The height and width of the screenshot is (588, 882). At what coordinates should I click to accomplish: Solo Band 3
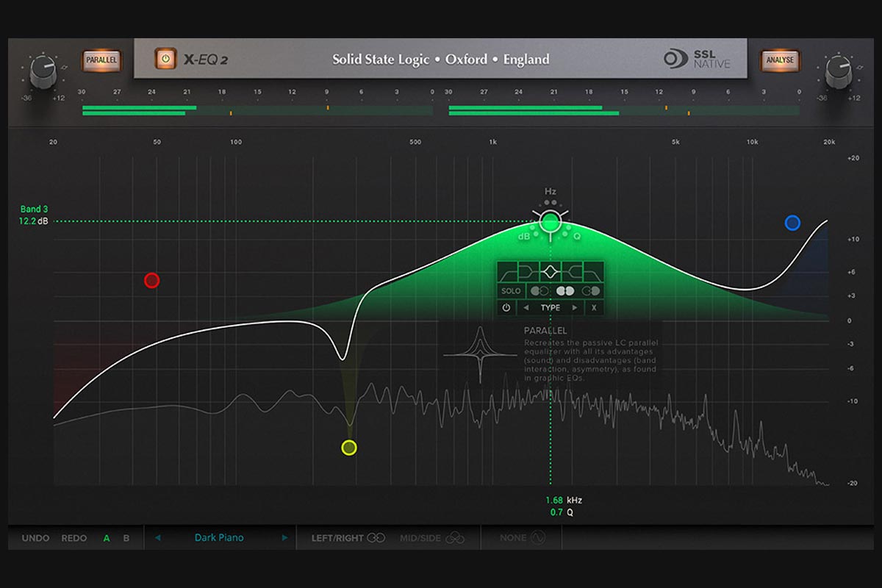tap(512, 290)
